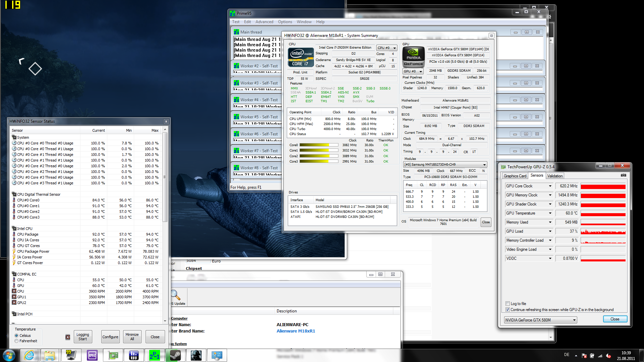Click Close in HWiNFO32 System Summary

click(x=486, y=222)
